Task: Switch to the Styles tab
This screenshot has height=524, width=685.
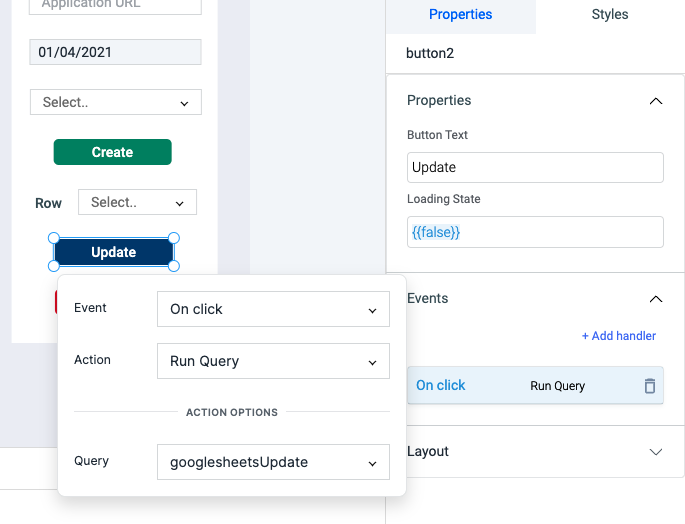Action: pyautogui.click(x=610, y=14)
